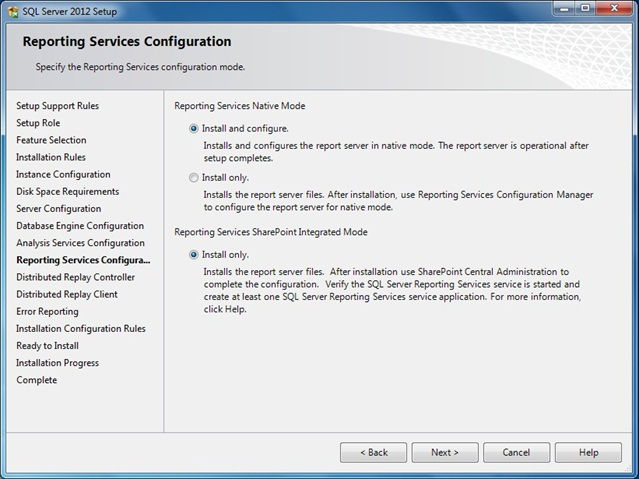The height and width of the screenshot is (479, 639).
Task: Click 'Reporting Services SharePoint Integrated Mode' heading
Action: [271, 232]
